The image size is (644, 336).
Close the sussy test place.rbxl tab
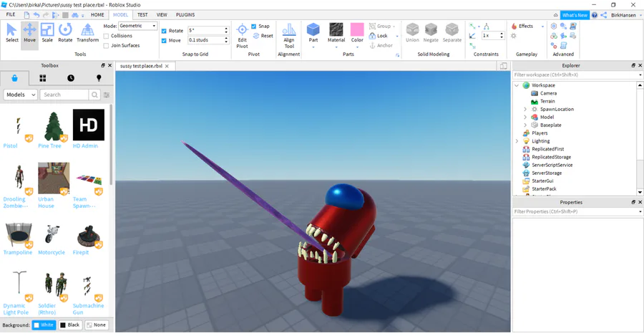[167, 66]
